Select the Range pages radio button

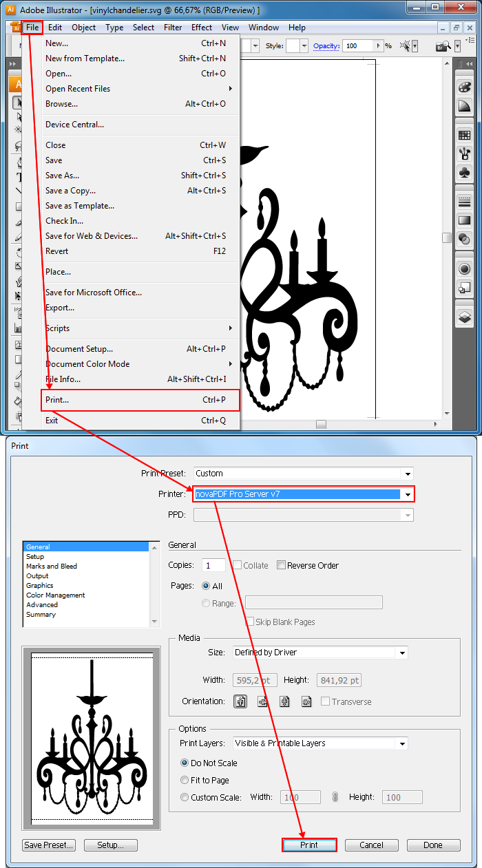tap(206, 603)
